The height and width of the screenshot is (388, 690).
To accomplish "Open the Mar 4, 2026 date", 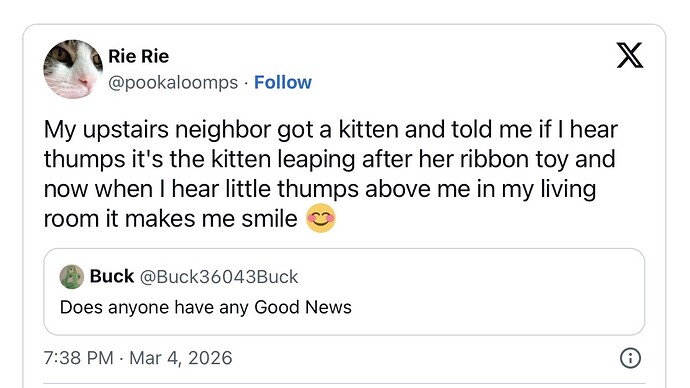I will [181, 358].
